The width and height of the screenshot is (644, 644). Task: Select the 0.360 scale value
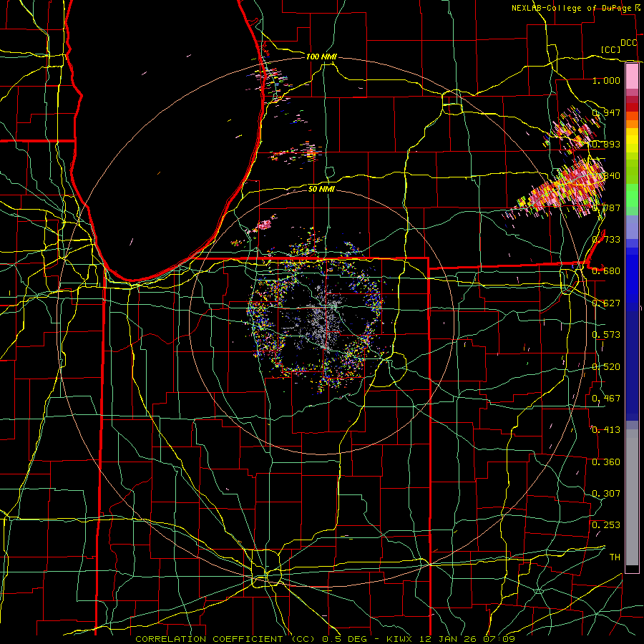point(606,462)
